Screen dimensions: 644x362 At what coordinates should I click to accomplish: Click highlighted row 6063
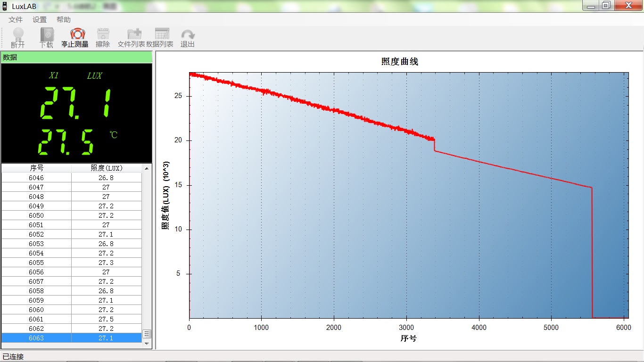[72, 338]
